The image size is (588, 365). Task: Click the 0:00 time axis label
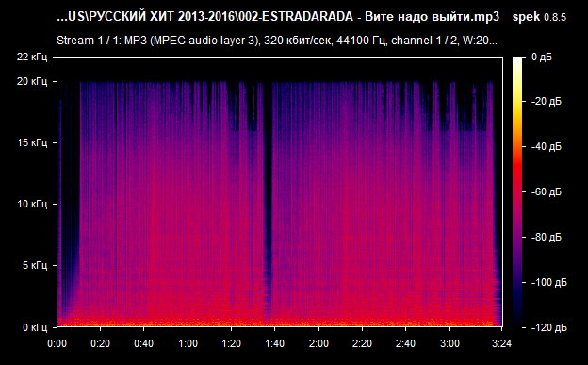click(57, 343)
